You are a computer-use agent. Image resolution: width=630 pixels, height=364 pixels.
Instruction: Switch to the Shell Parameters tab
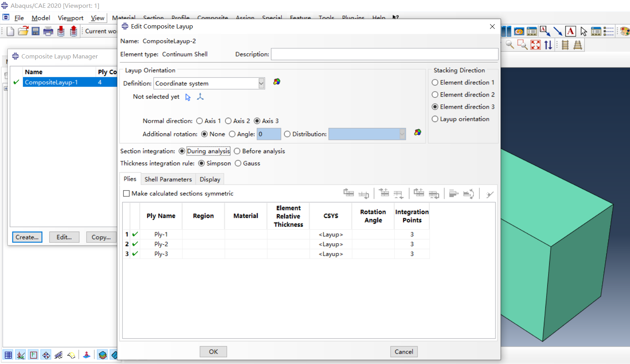168,179
